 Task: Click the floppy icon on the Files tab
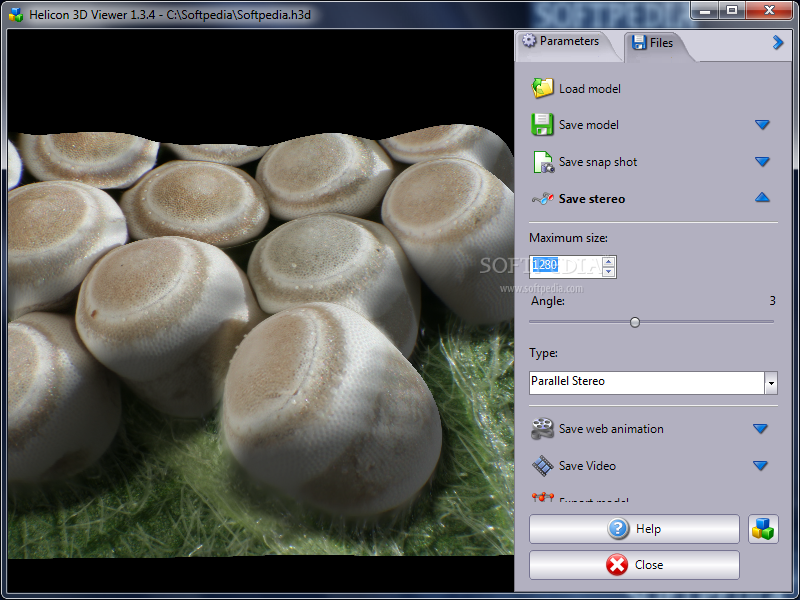639,42
